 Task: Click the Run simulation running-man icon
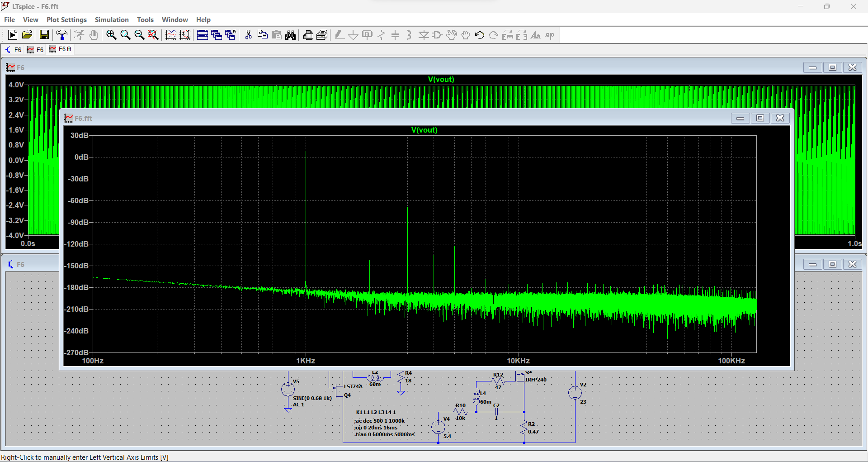pos(80,35)
